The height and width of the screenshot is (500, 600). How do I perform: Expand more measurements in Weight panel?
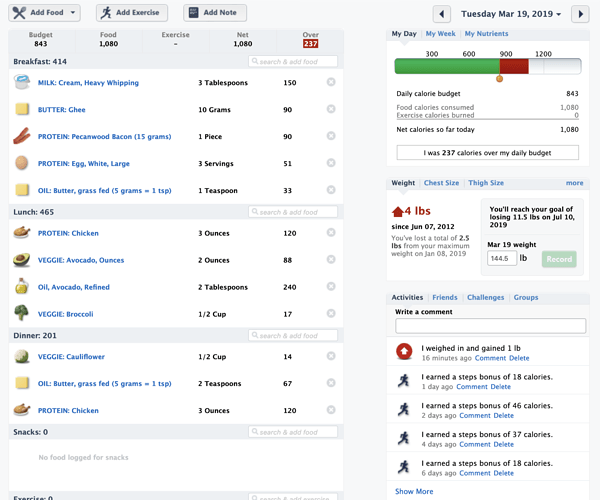pos(574,183)
